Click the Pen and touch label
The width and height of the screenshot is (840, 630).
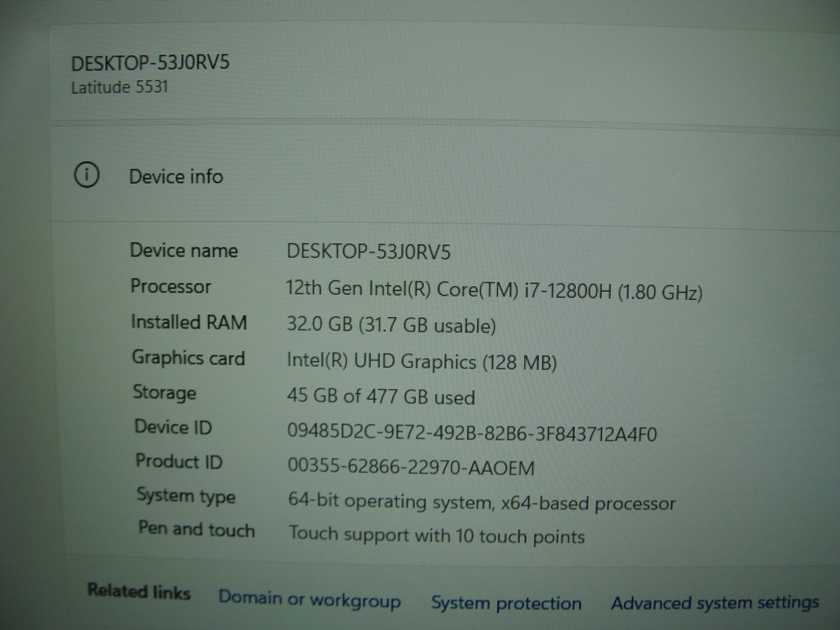[196, 529]
